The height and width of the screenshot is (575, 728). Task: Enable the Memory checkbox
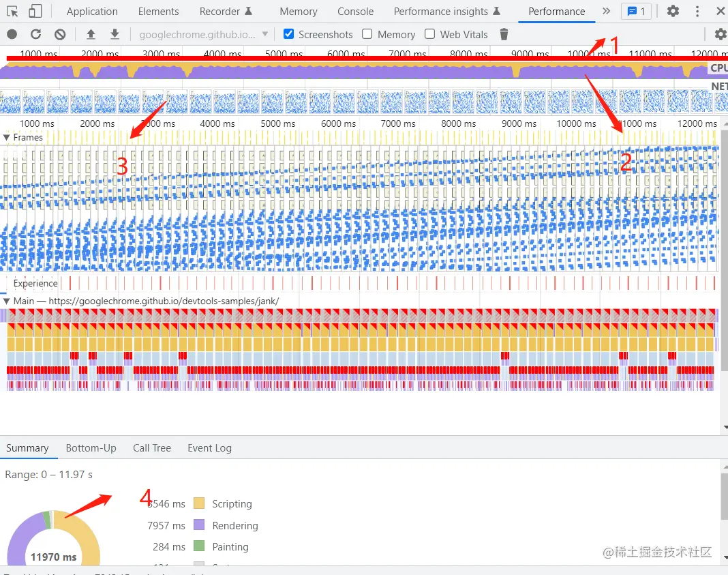367,34
